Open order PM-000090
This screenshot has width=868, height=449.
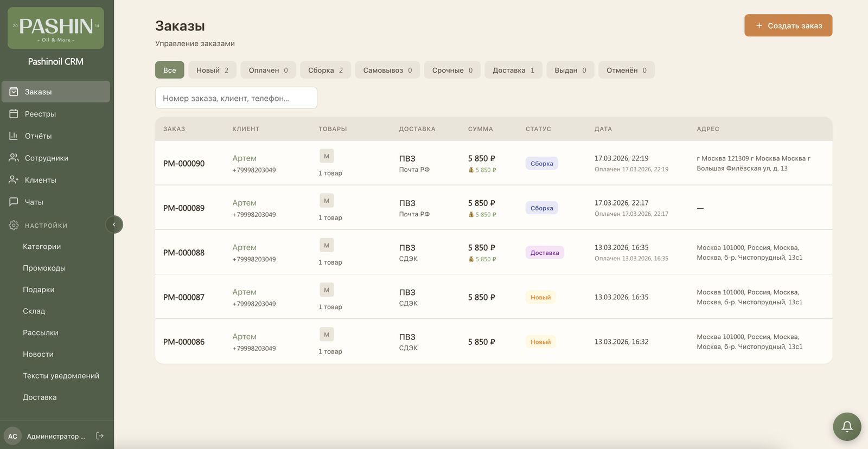point(184,163)
